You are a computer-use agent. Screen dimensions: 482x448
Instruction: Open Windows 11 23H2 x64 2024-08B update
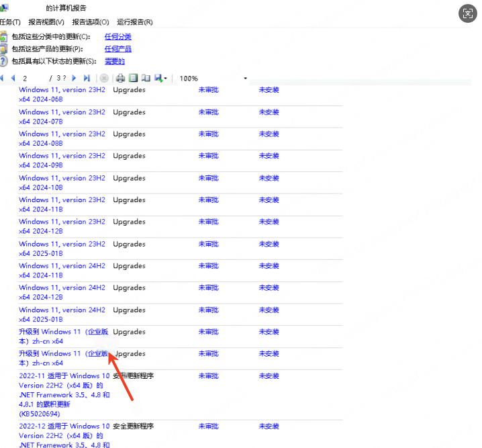pyautogui.click(x=62, y=138)
